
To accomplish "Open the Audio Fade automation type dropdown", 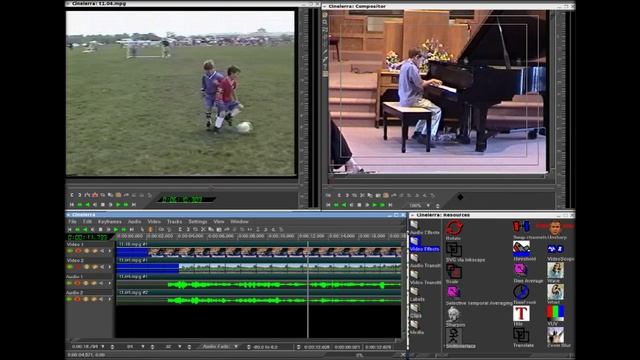I will click(236, 347).
